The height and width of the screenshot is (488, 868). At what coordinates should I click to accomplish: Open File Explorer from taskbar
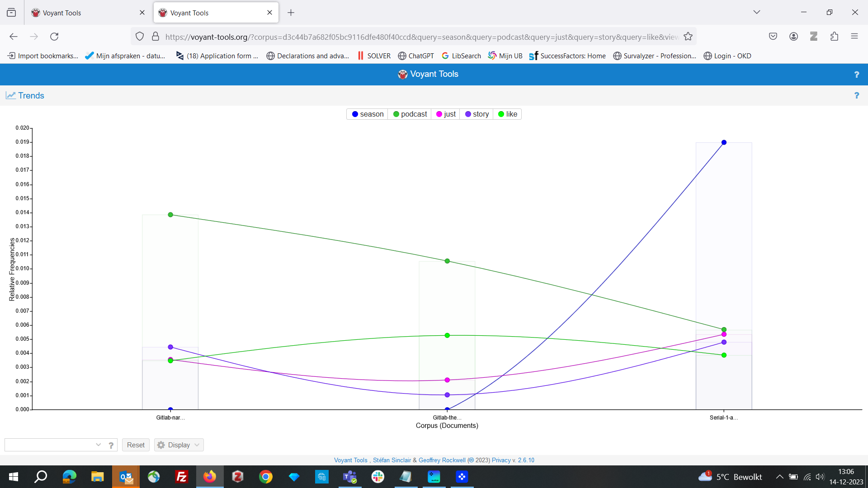(97, 477)
